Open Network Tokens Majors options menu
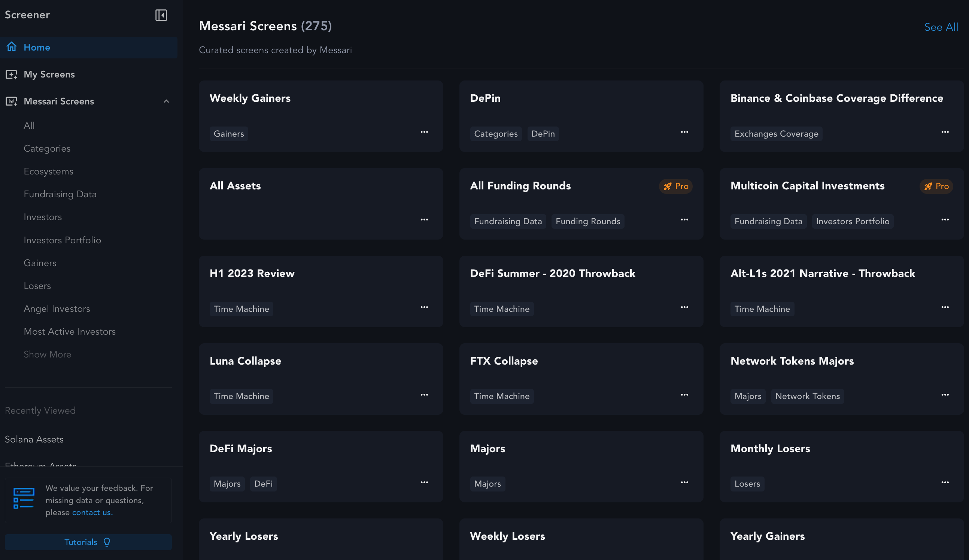Viewport: 969px width, 560px height. pyautogui.click(x=945, y=395)
